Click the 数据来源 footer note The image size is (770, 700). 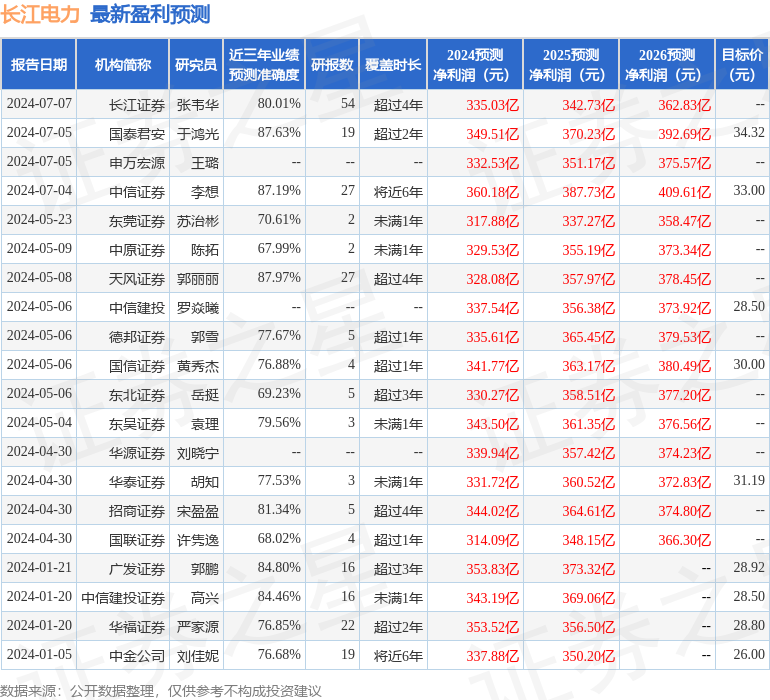[161, 691]
